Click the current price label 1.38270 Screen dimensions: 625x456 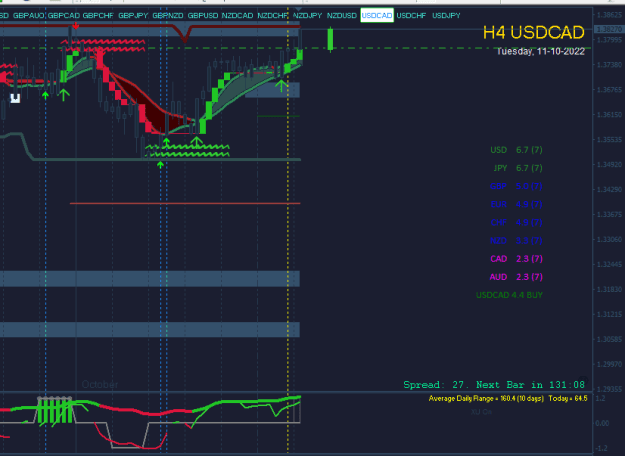[610, 29]
